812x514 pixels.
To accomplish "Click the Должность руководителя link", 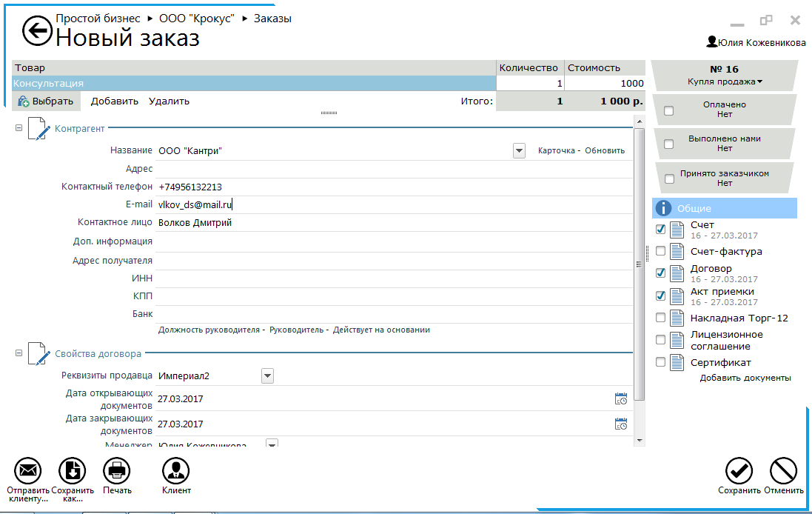I will tap(209, 330).
